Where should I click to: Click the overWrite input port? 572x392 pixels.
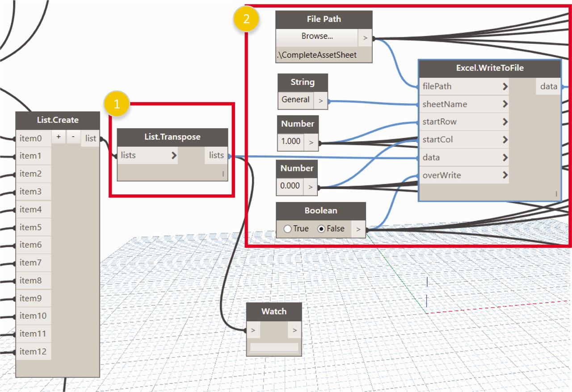point(441,175)
